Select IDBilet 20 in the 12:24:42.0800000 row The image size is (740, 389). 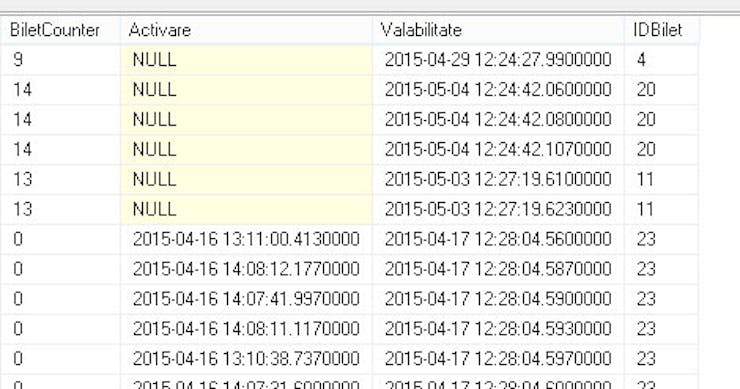click(x=662, y=119)
